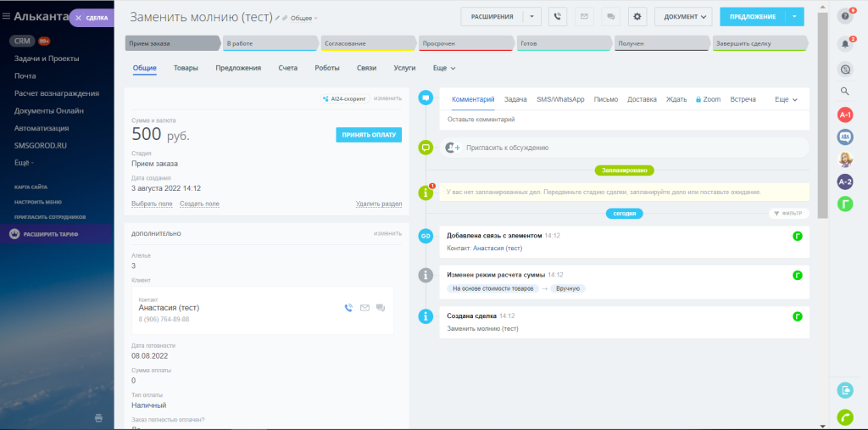Call contact Анастасия via phone icon
868x430 pixels.
[348, 308]
